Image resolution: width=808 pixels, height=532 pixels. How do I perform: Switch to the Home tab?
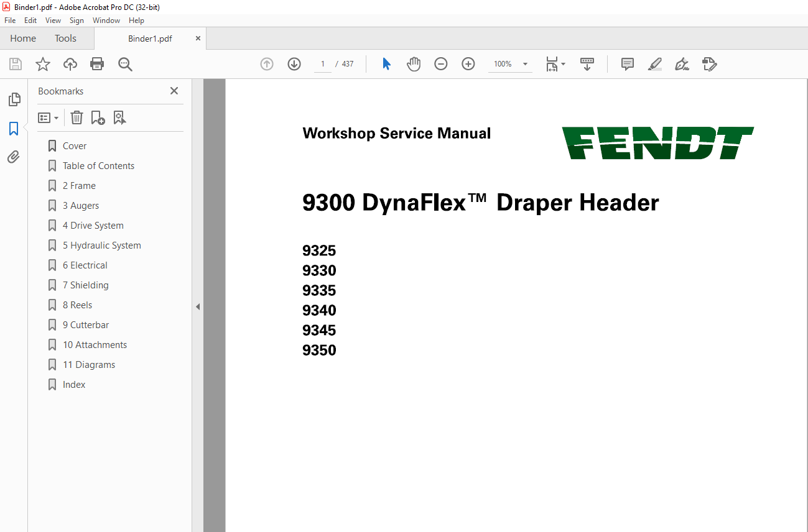click(23, 39)
